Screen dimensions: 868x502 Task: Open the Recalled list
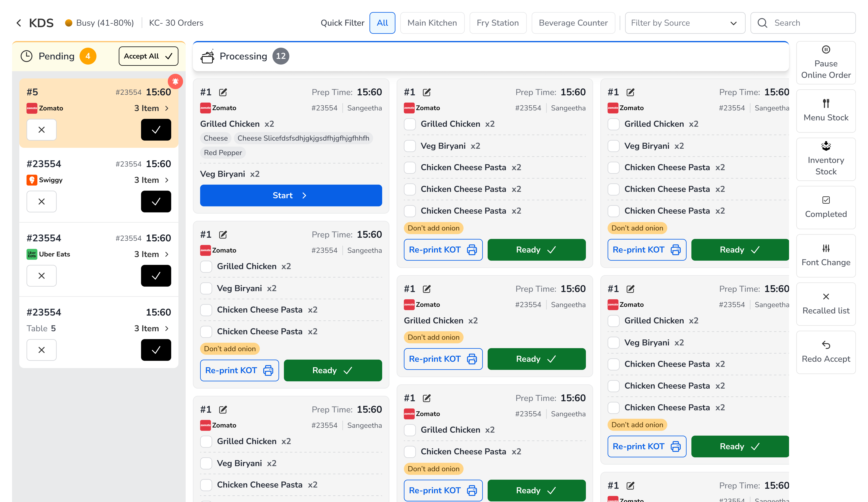[826, 304]
